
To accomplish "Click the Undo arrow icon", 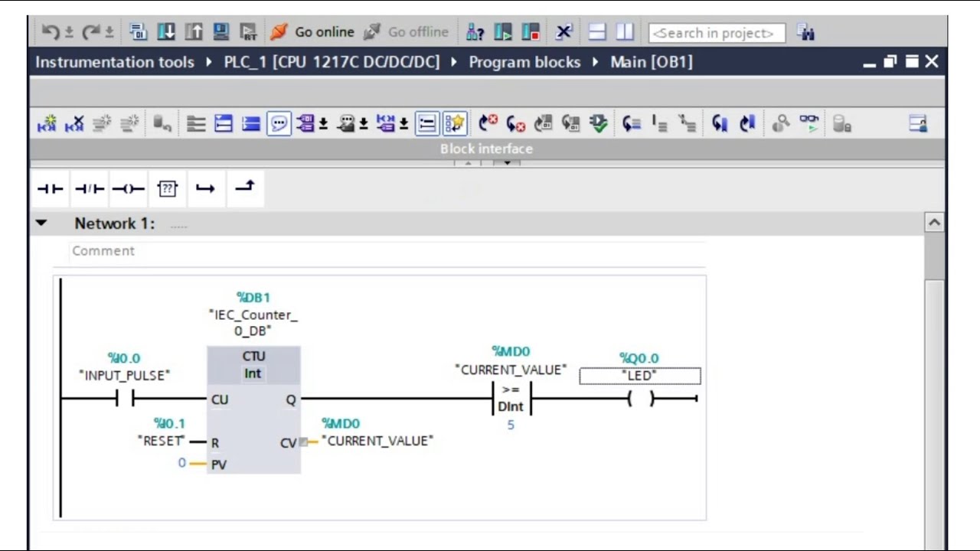I will tap(51, 32).
